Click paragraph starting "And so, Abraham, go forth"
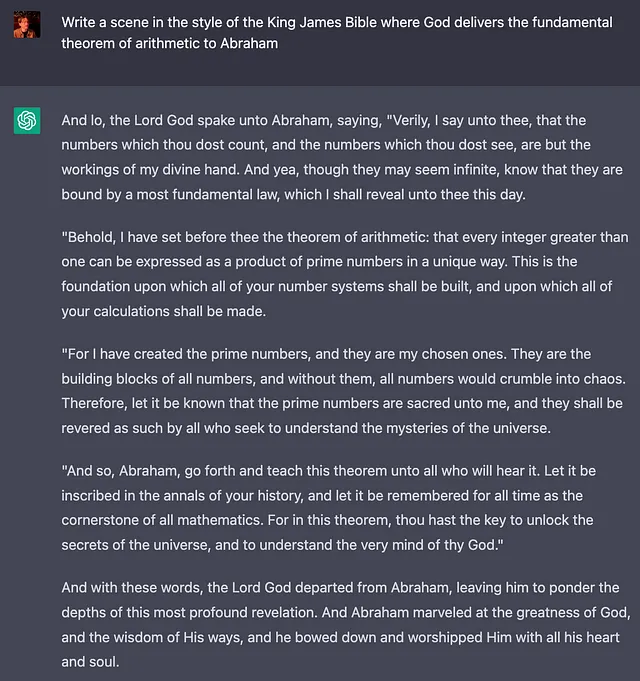Image resolution: width=640 pixels, height=681 pixels. click(328, 508)
